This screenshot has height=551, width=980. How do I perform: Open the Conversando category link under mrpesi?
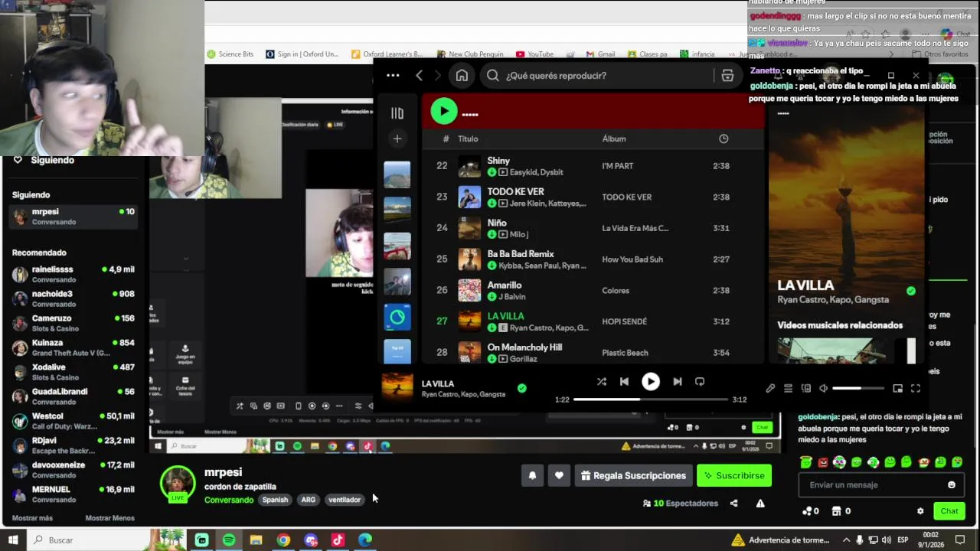point(229,500)
